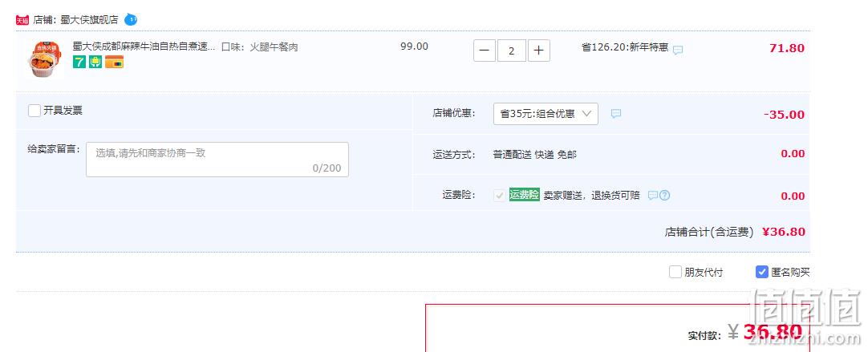
Task: Click the store total ¥36.80
Action: pyautogui.click(x=783, y=232)
